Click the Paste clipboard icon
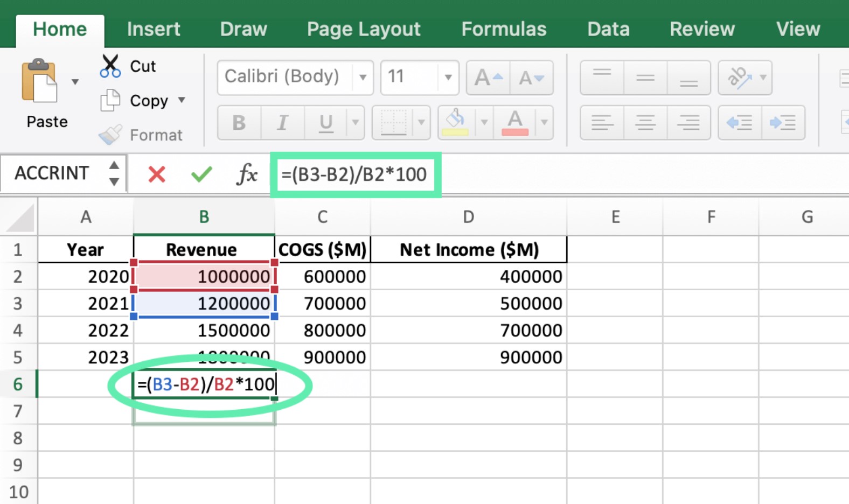Screen dimensions: 849x504 (39, 81)
